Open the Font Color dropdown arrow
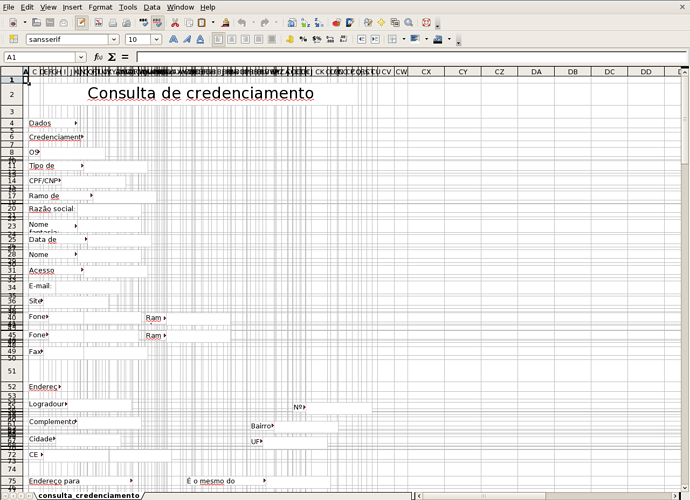This screenshot has height=500, width=690. pyautogui.click(x=449, y=39)
